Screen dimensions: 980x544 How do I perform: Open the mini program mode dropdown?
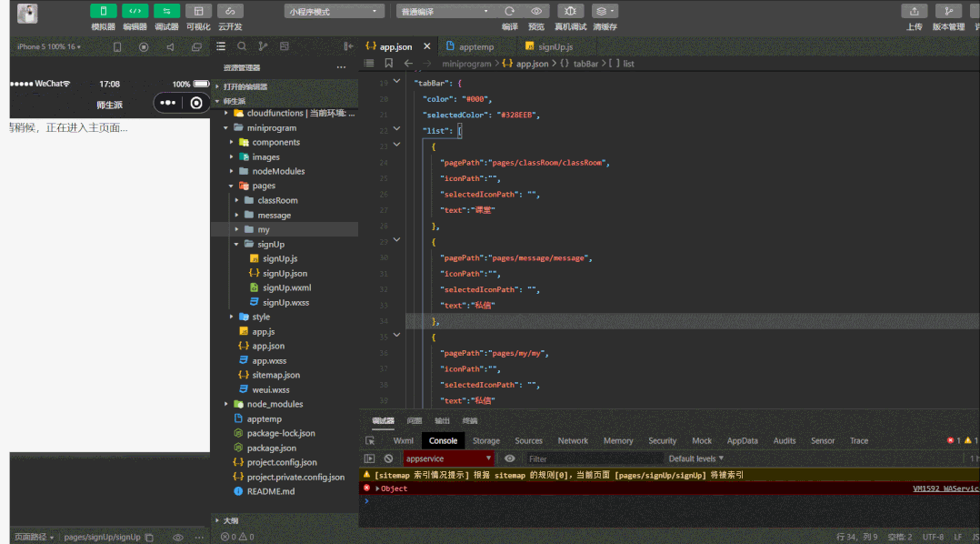(333, 11)
